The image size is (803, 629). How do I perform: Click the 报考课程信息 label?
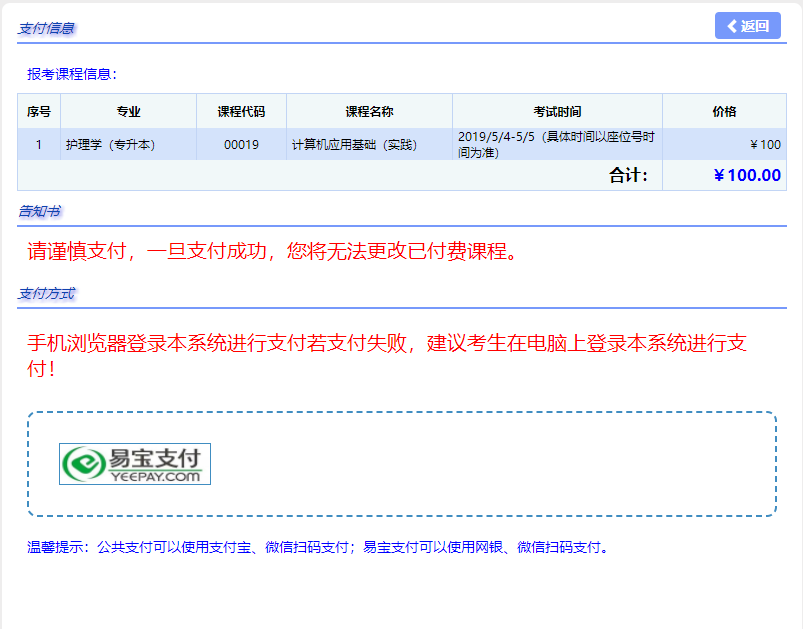coord(72,74)
